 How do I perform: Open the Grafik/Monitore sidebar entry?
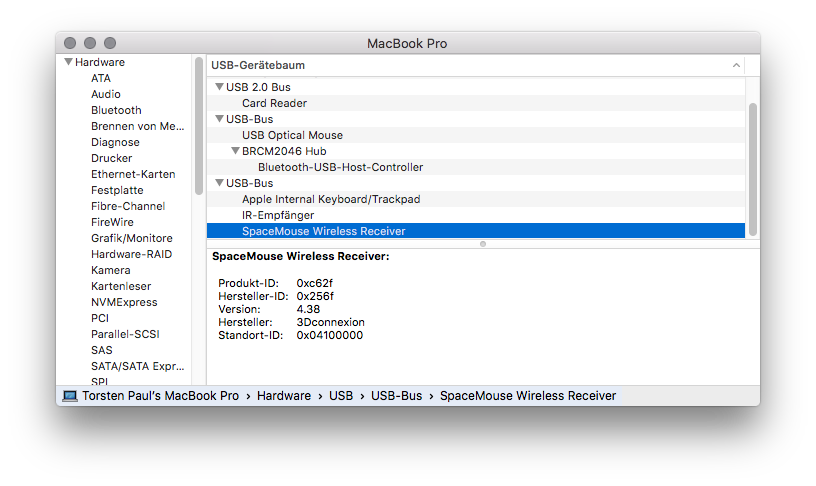(131, 238)
